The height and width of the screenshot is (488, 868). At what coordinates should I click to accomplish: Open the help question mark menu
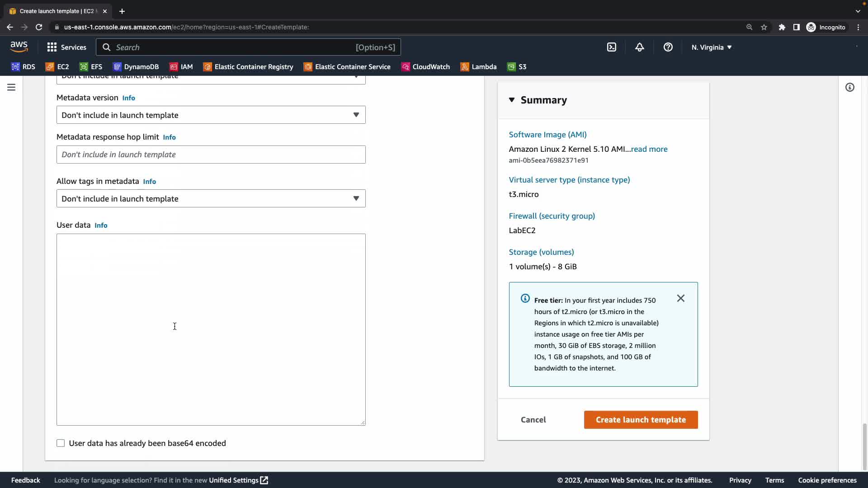(668, 47)
